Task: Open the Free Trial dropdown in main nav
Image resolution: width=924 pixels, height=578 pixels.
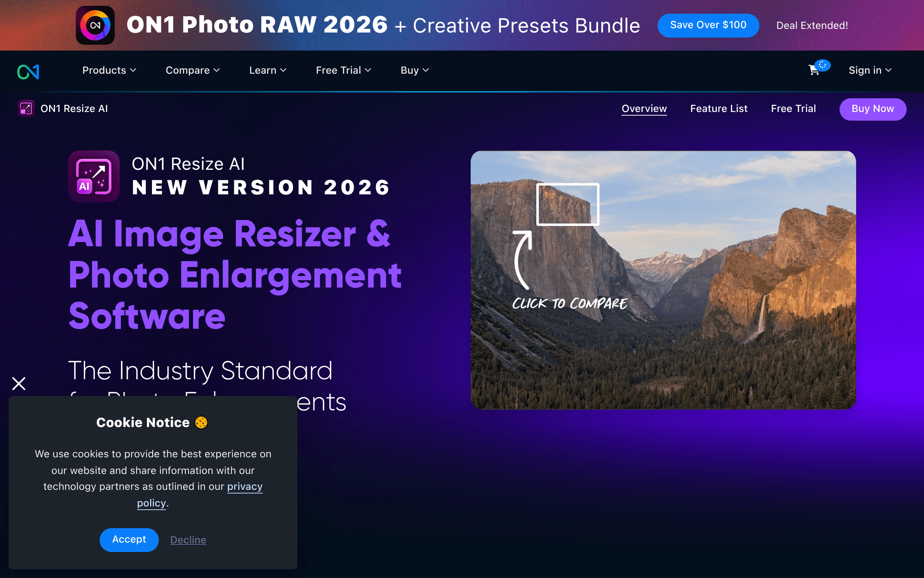Action: [x=343, y=70]
